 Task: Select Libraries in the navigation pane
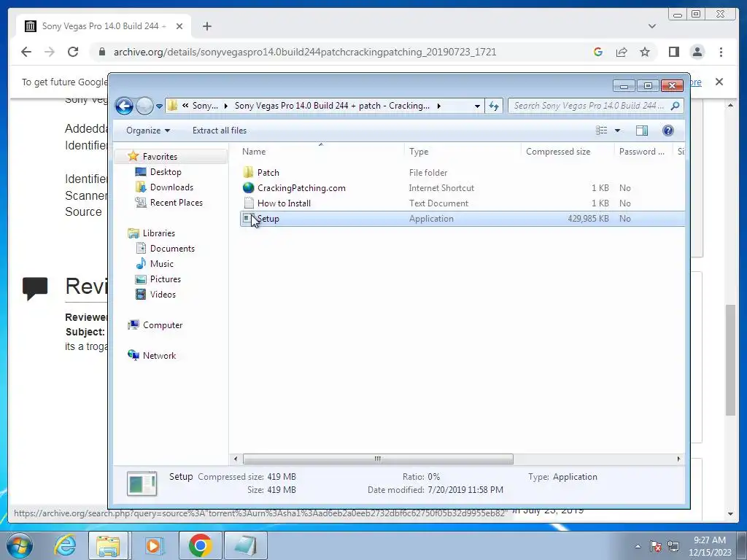[x=158, y=233]
